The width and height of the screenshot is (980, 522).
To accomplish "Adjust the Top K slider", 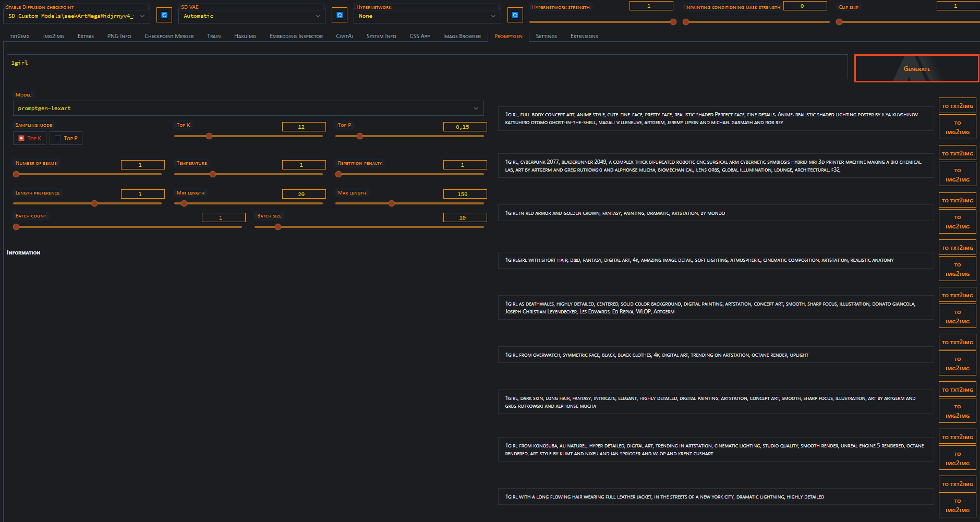I will pyautogui.click(x=249, y=136).
